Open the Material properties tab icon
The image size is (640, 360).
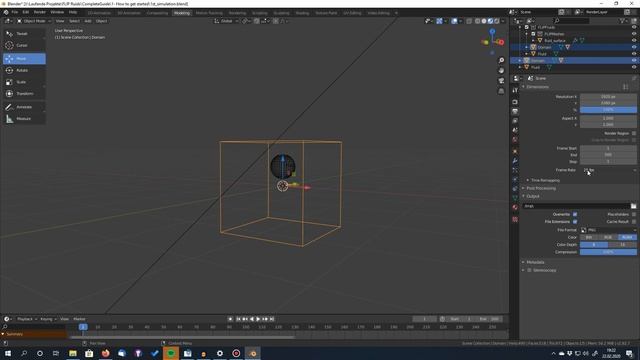click(x=515, y=207)
